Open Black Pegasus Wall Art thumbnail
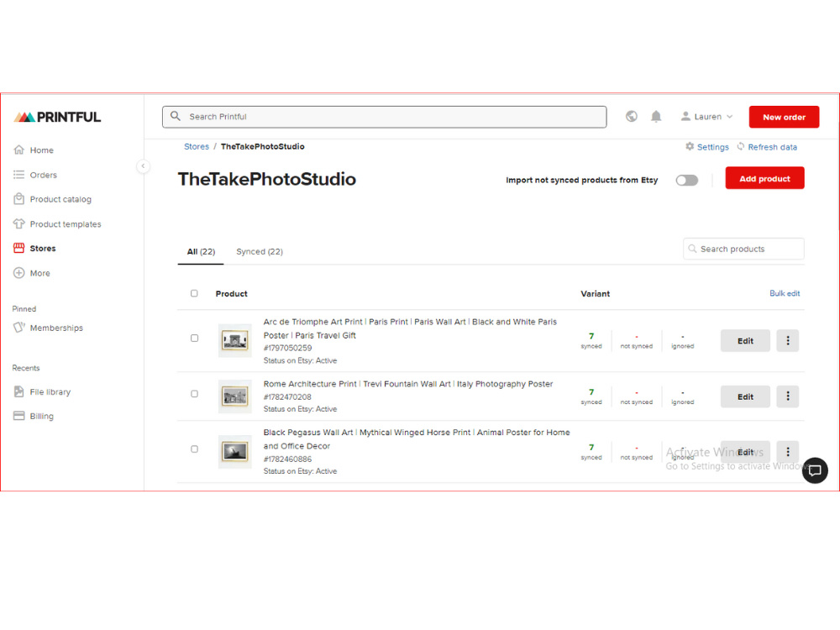The image size is (840, 630). 234,452
